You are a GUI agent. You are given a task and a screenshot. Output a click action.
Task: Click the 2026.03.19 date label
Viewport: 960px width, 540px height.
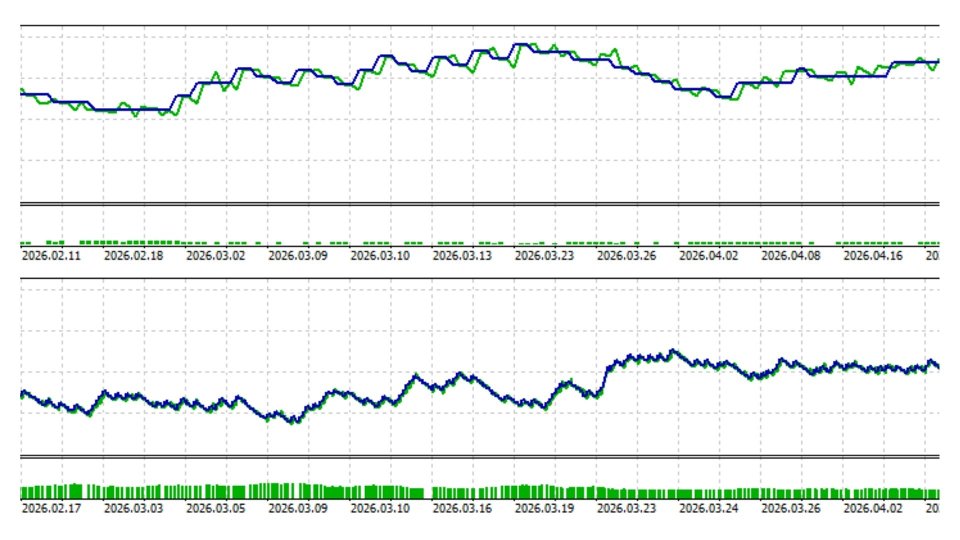(x=544, y=508)
